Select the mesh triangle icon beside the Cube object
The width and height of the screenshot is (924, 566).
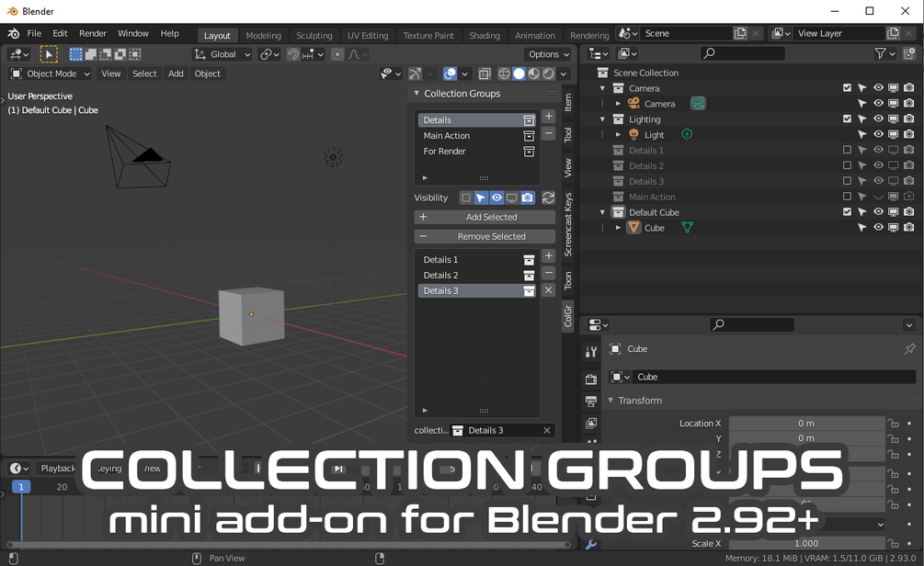[634, 228]
